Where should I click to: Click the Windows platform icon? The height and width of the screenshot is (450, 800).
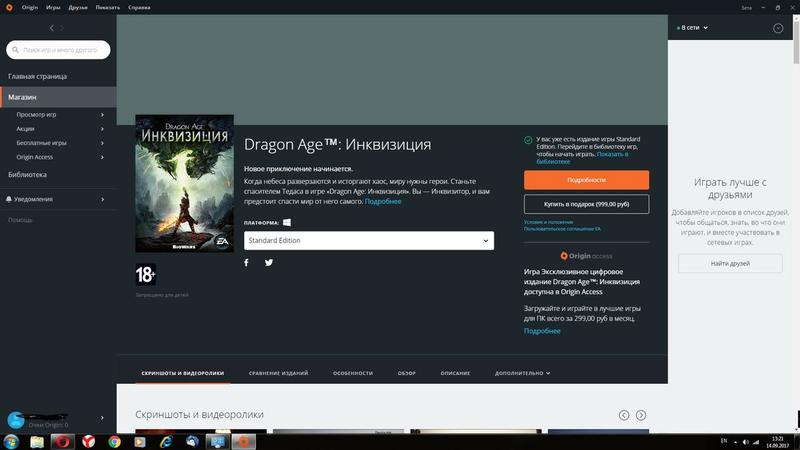coord(287,222)
